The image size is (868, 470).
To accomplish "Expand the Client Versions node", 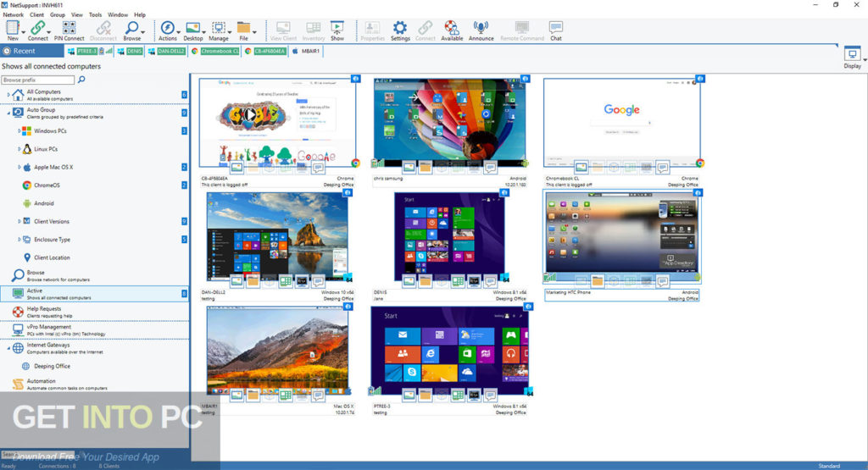I will coord(19,221).
